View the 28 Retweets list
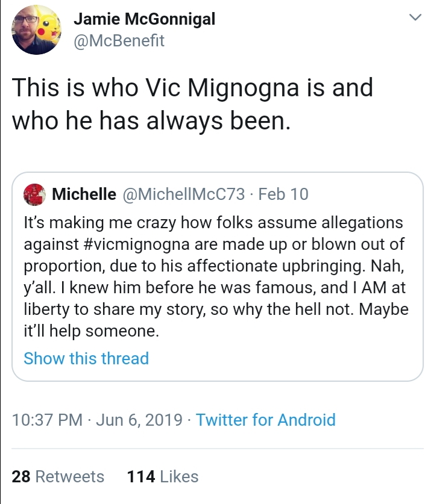Viewport: 434px width, 504px height. coord(58,476)
